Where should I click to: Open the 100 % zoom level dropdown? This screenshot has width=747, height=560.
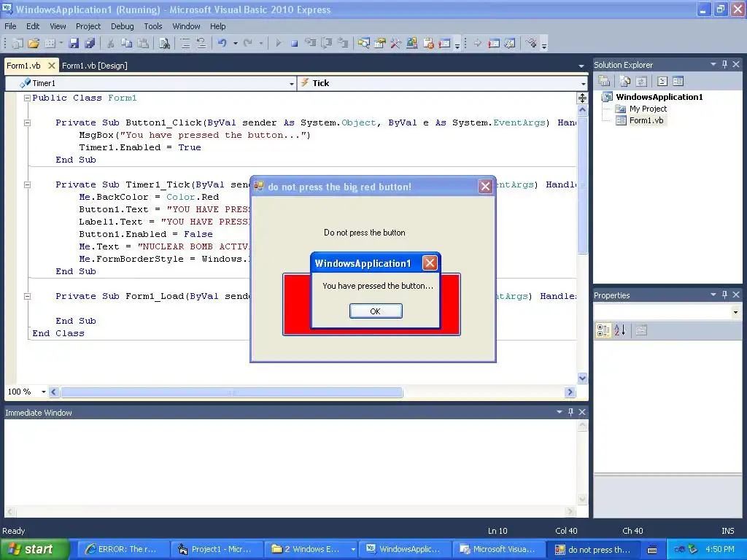click(43, 392)
